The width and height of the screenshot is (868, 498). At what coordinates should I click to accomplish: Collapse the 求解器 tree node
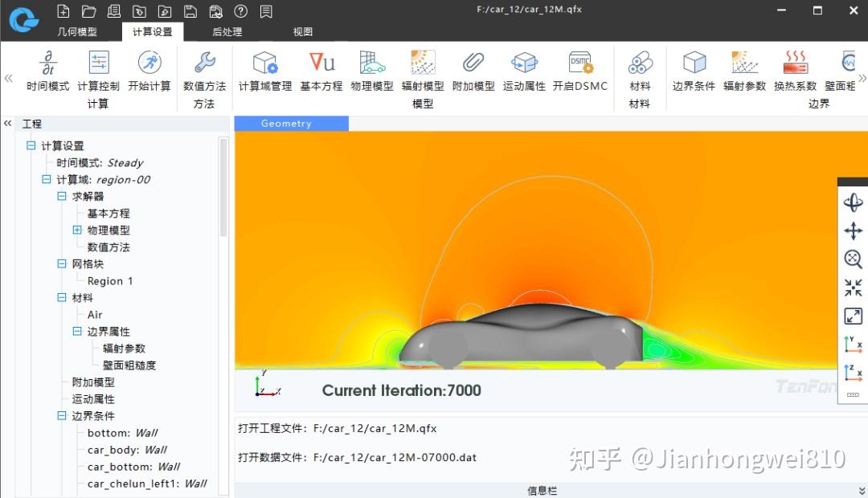(x=61, y=196)
